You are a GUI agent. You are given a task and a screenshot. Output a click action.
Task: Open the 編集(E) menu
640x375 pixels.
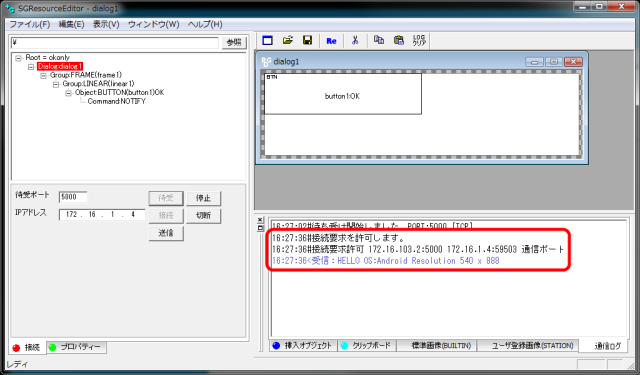point(71,24)
